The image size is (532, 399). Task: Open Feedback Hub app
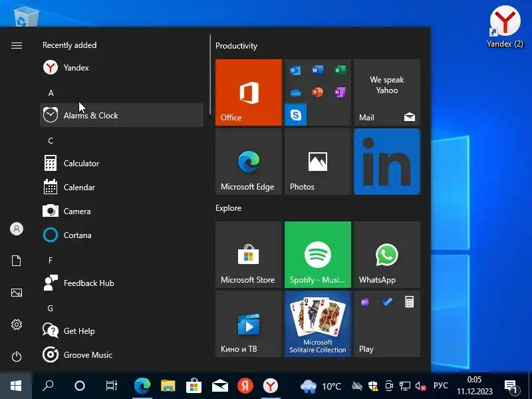point(122,283)
